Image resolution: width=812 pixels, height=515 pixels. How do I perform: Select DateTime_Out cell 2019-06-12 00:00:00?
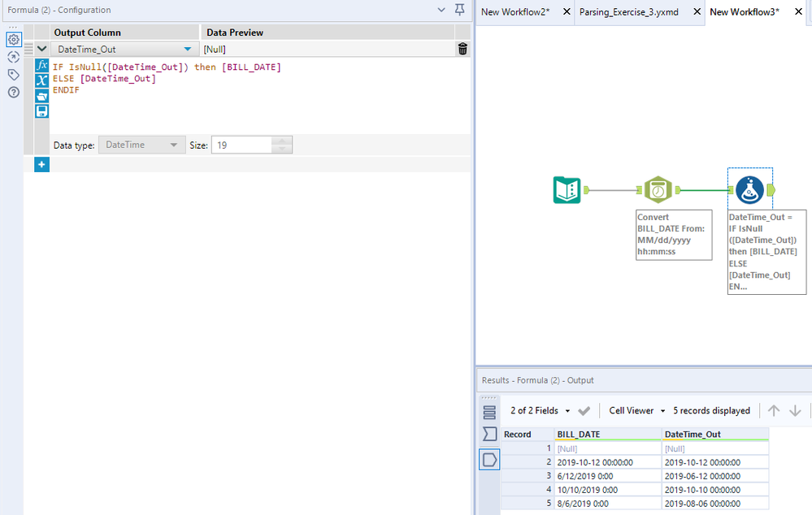(x=715, y=476)
